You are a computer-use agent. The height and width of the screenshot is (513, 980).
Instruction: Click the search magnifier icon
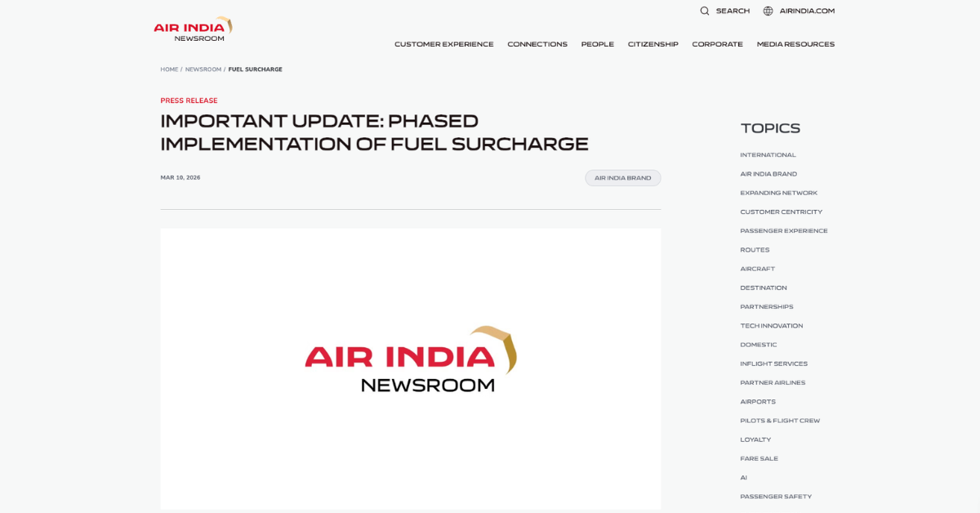point(705,11)
